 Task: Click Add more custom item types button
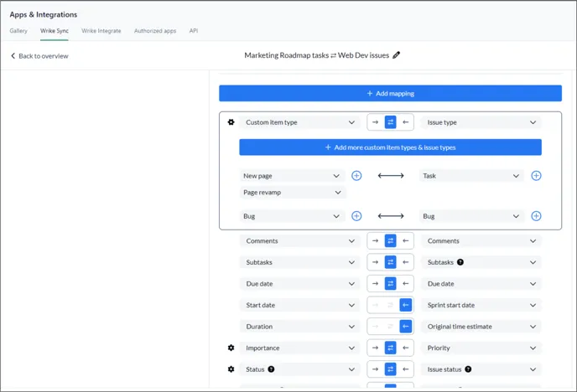click(391, 147)
